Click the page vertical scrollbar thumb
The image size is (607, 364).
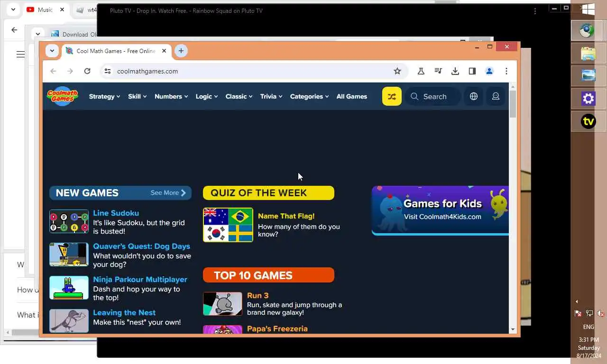513,104
